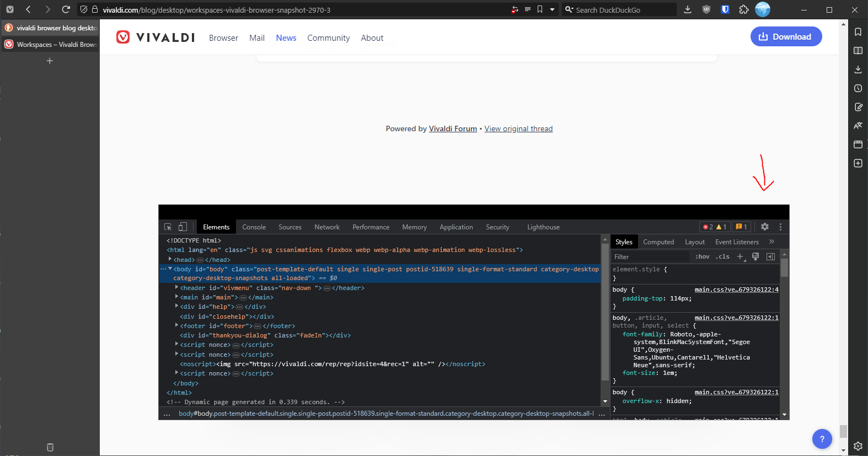Open the Reading List side panel

click(x=858, y=51)
